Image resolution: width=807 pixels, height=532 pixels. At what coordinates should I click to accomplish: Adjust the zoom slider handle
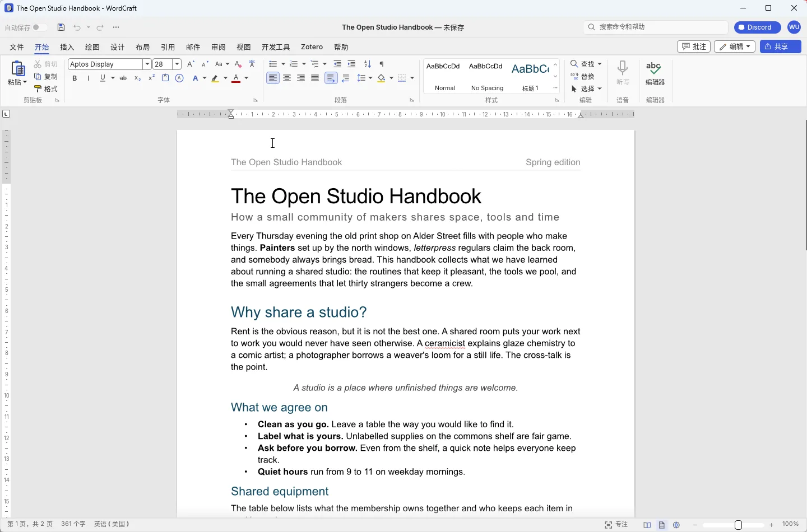[x=739, y=525]
